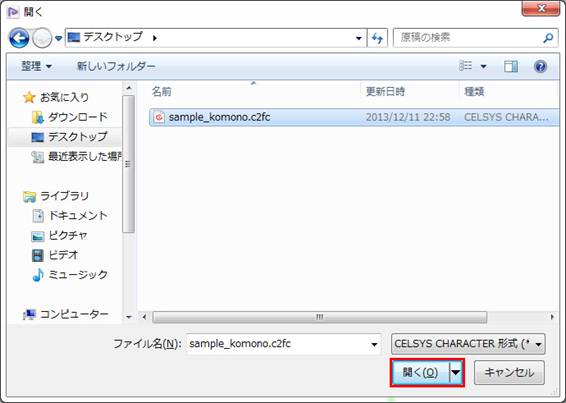Click the back navigation arrow

point(19,38)
